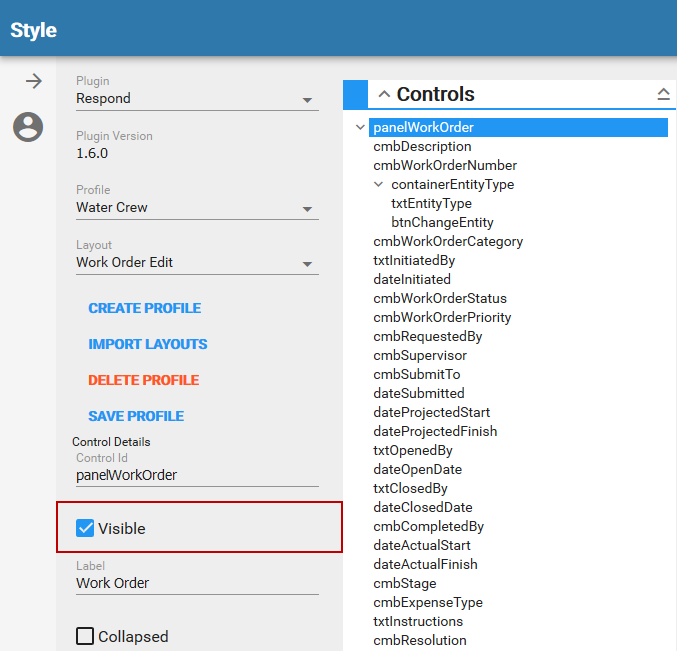
Task: Uncheck the Visible checkbox
Action: coord(86,528)
